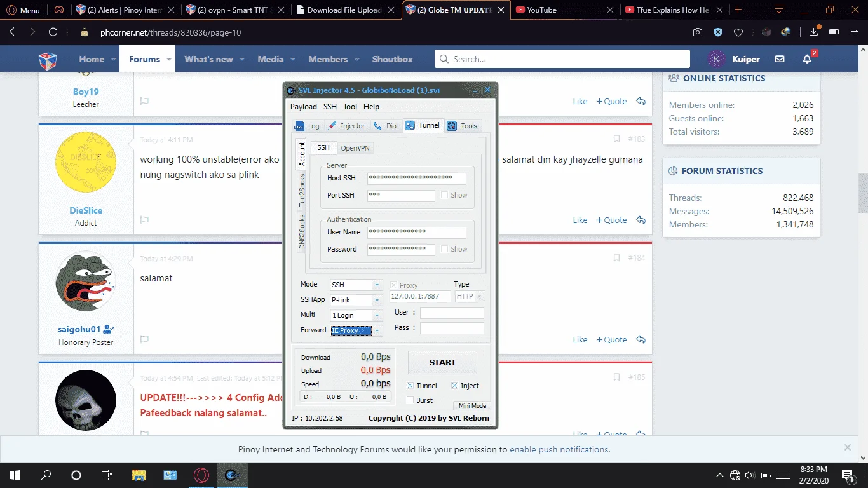868x488 pixels.
Task: Expand the proxy Type HTTP dropdown
Action: 480,297
